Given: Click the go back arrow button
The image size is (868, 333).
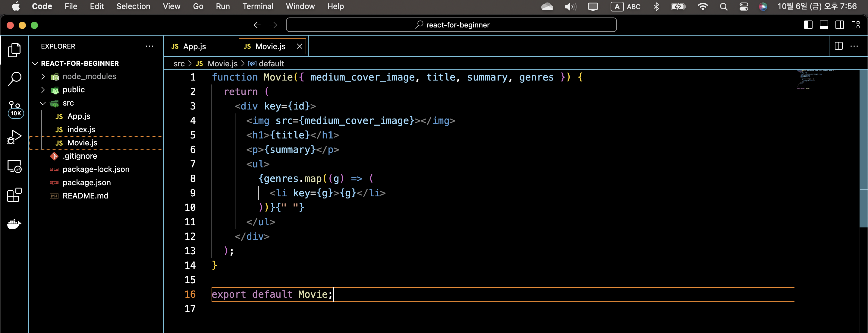Looking at the screenshot, I should pos(257,25).
